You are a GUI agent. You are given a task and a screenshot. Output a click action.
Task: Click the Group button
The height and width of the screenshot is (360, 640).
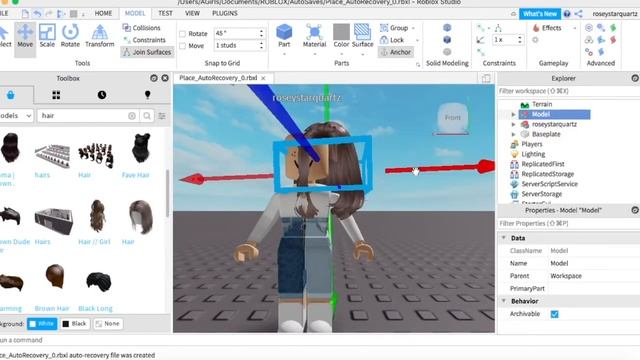click(394, 28)
